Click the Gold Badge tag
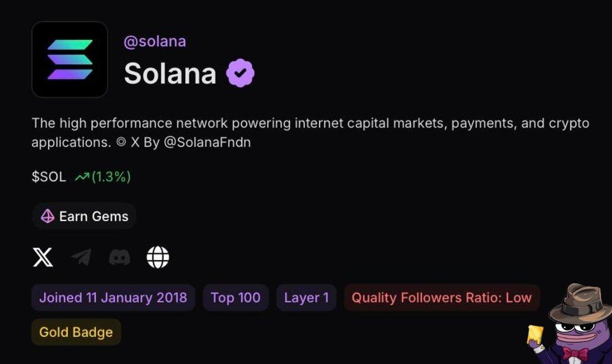Screen dimensions: 612x364 coord(76,332)
